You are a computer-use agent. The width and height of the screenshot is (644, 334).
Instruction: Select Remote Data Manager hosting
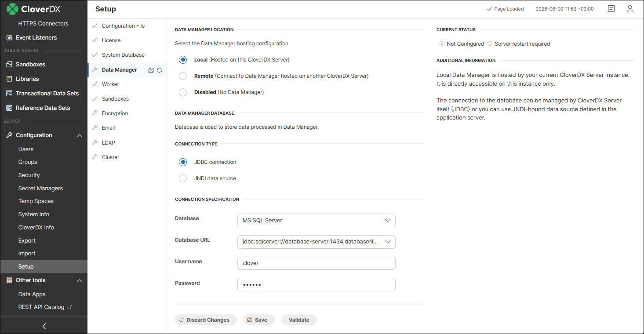point(183,76)
